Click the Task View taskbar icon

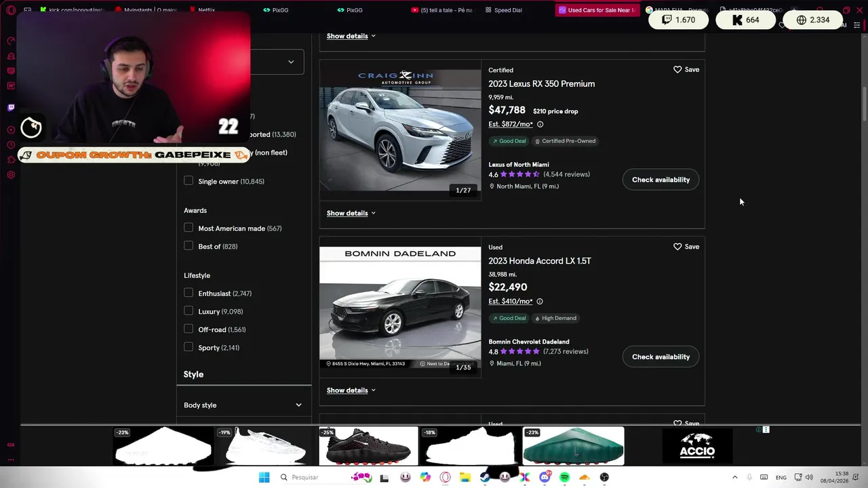[384, 478]
